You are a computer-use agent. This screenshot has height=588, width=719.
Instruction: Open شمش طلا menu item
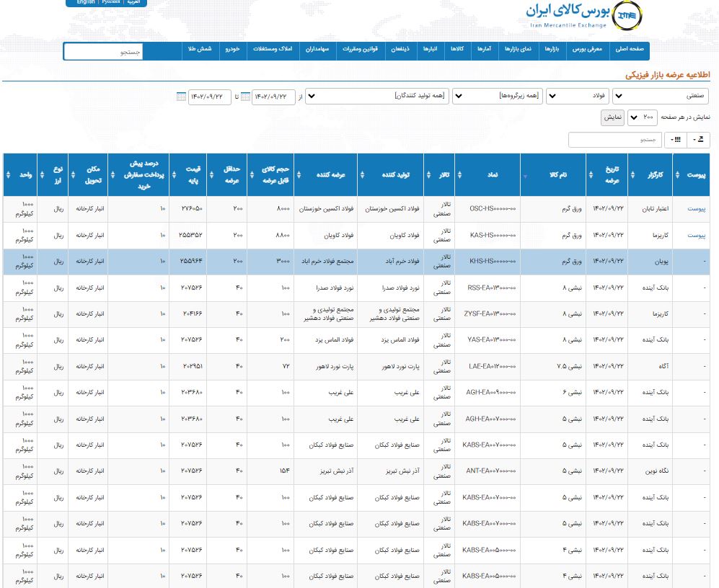[200, 49]
